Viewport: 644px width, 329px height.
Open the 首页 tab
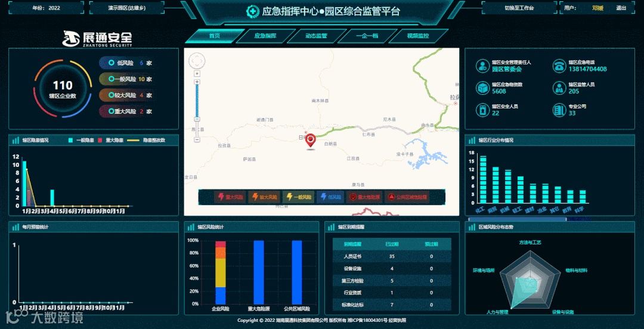215,36
